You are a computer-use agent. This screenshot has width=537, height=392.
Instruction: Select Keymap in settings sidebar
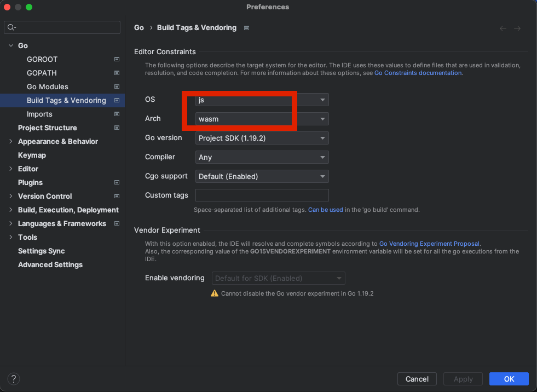point(32,155)
